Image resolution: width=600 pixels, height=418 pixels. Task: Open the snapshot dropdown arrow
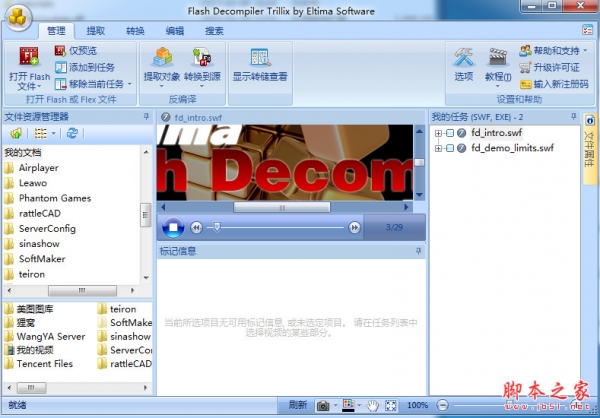(336, 405)
